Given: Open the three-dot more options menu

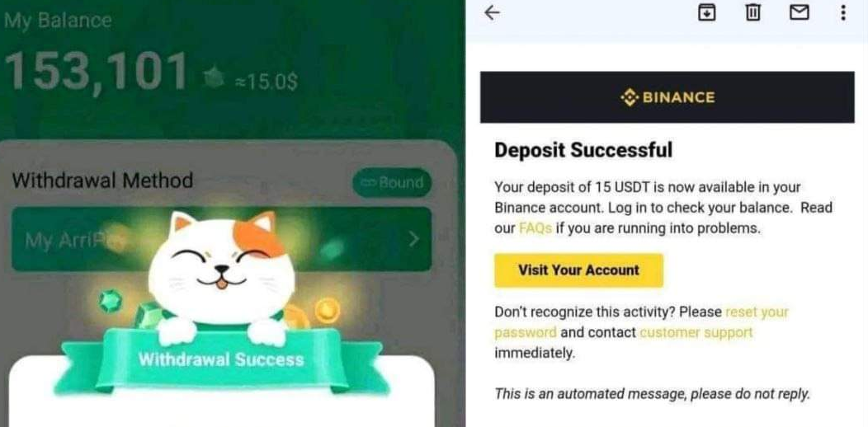Looking at the screenshot, I should click(x=842, y=12).
